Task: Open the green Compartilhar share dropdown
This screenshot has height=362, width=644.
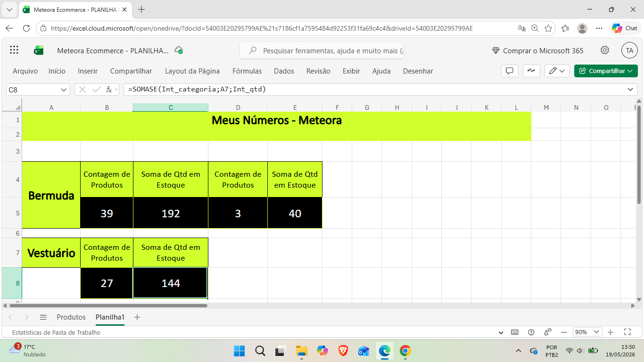Action: tap(606, 71)
